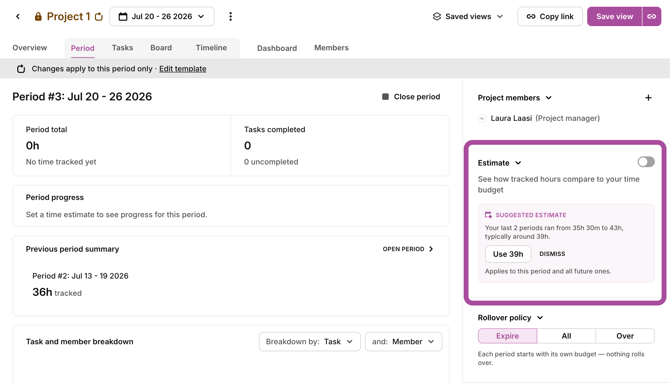The height and width of the screenshot is (383, 670).
Task: Dismiss the suggested estimate
Action: pyautogui.click(x=552, y=254)
